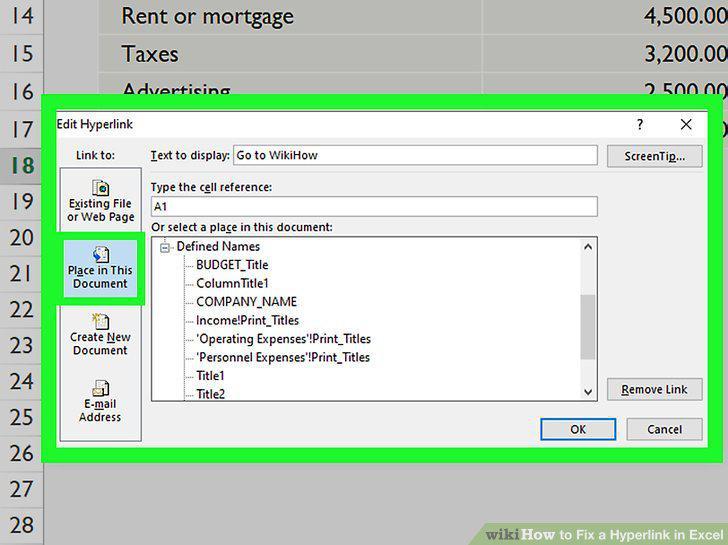Viewport: 728px width, 545px height.
Task: Select row 20 header in spreadsheet
Action: click(20, 238)
